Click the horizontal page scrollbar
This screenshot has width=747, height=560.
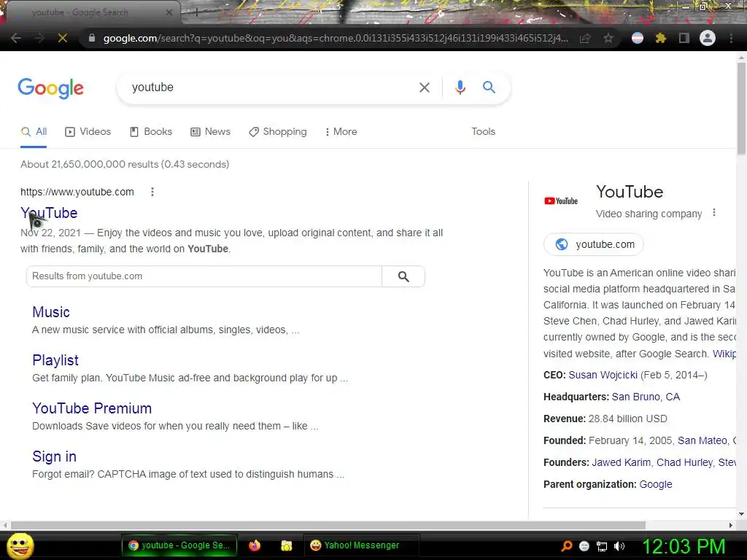click(328, 525)
